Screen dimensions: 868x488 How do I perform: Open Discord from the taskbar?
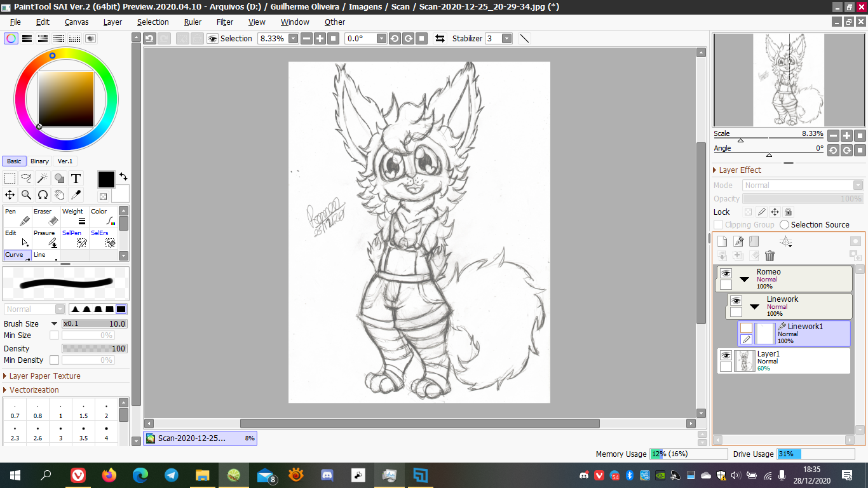(327, 475)
